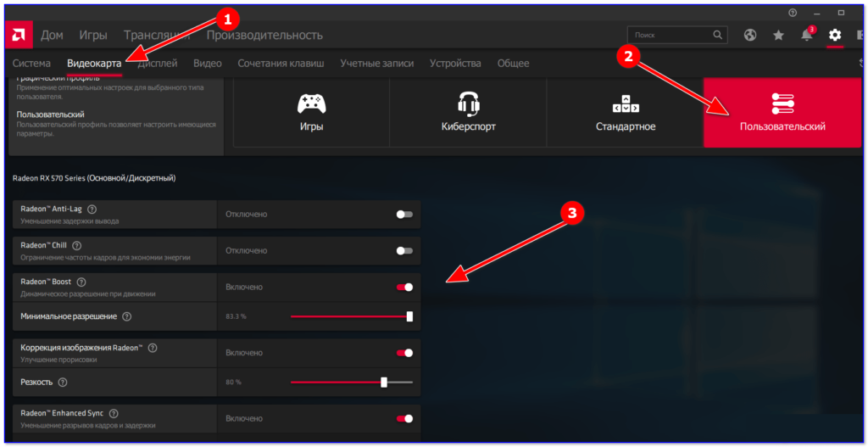Select the Стандартное profile

(x=626, y=112)
